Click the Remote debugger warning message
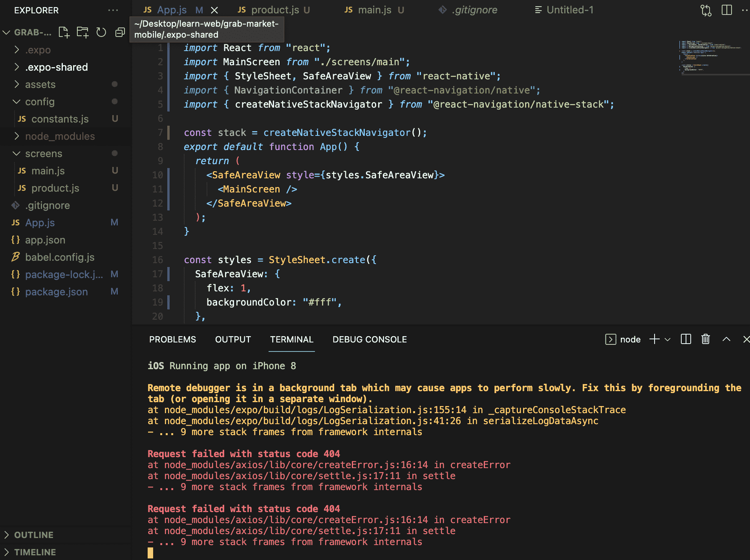 pyautogui.click(x=445, y=393)
